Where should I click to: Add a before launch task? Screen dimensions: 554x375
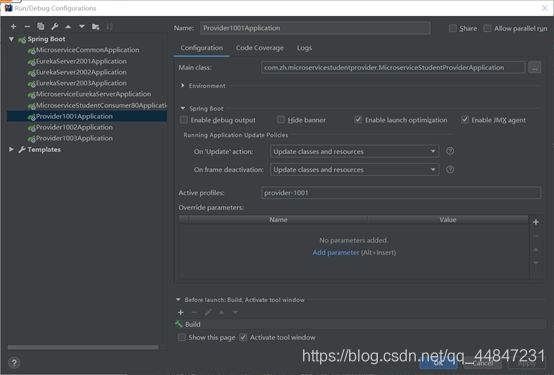[181, 312]
